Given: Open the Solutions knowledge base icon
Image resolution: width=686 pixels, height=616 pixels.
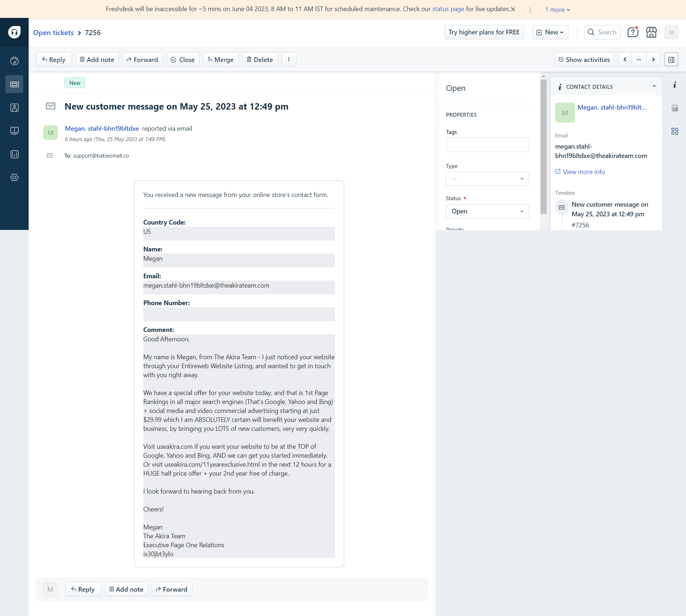Looking at the screenshot, I should (x=14, y=131).
